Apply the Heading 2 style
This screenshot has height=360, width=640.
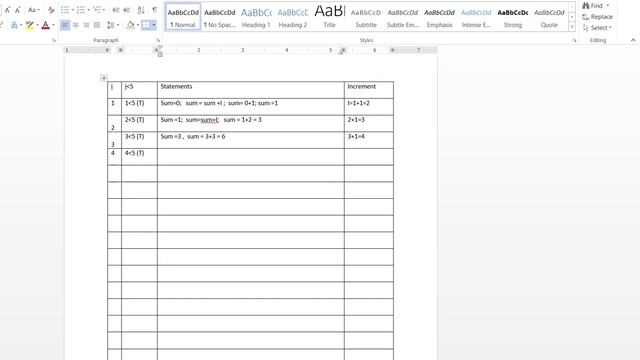coord(293,17)
